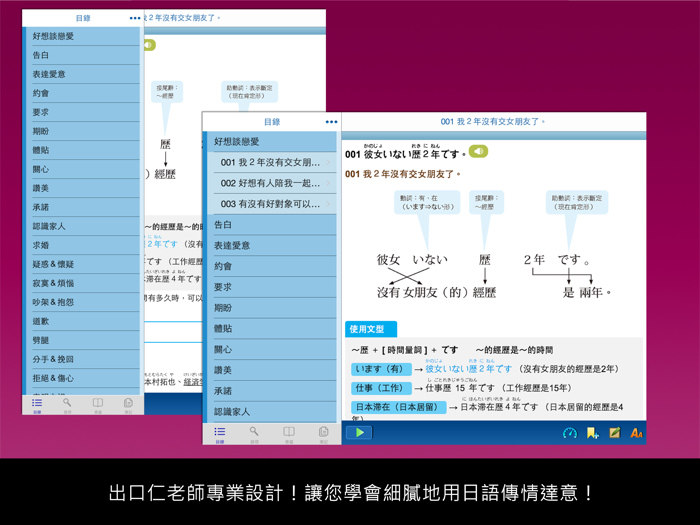The height and width of the screenshot is (525, 700).
Task: Select the list tab icon in the front window
Action: pyautogui.click(x=220, y=433)
